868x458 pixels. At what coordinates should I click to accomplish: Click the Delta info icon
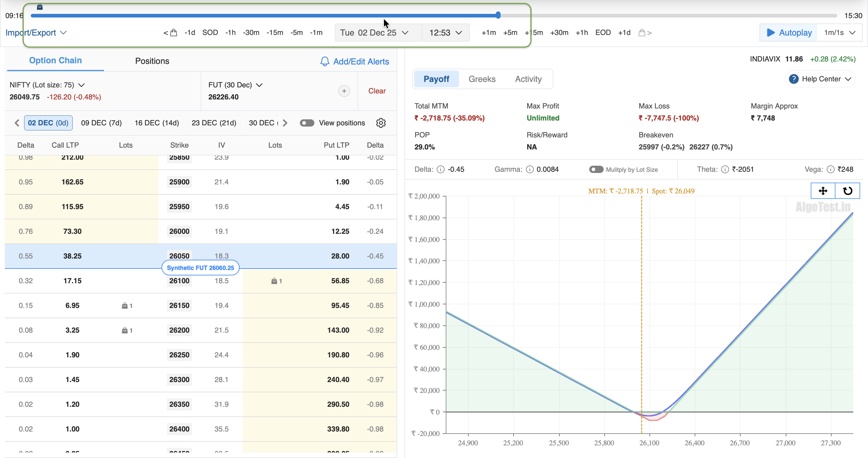(440, 169)
